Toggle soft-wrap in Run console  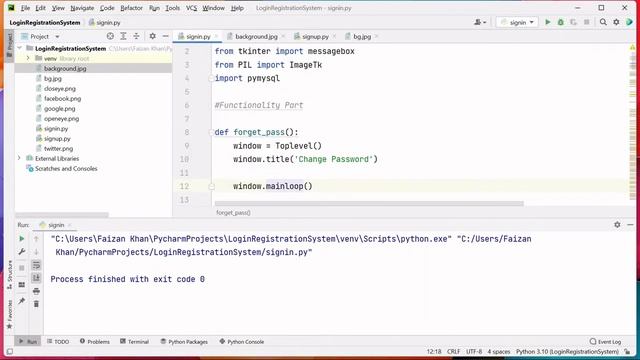coord(36,265)
